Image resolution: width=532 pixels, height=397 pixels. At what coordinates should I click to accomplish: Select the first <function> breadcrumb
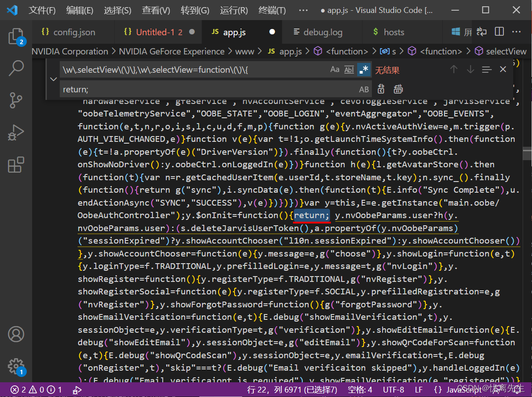click(x=341, y=51)
